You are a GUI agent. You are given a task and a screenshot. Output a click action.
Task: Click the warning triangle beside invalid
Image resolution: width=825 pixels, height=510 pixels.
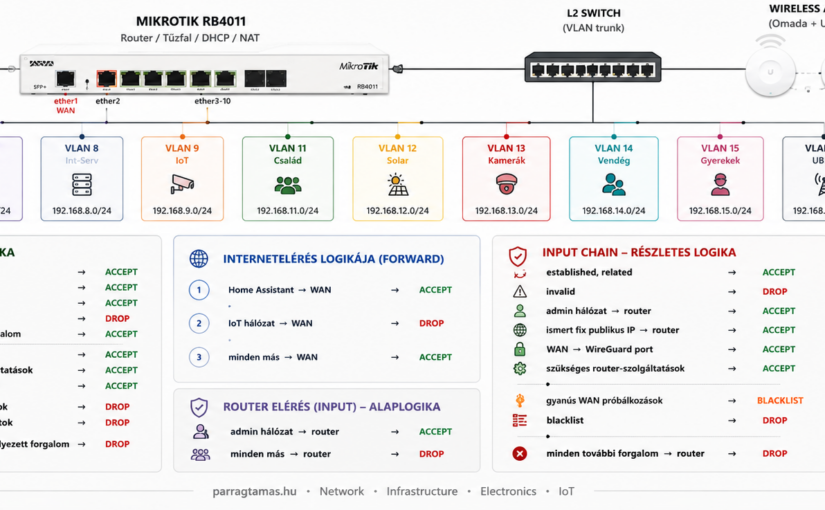[x=520, y=292]
